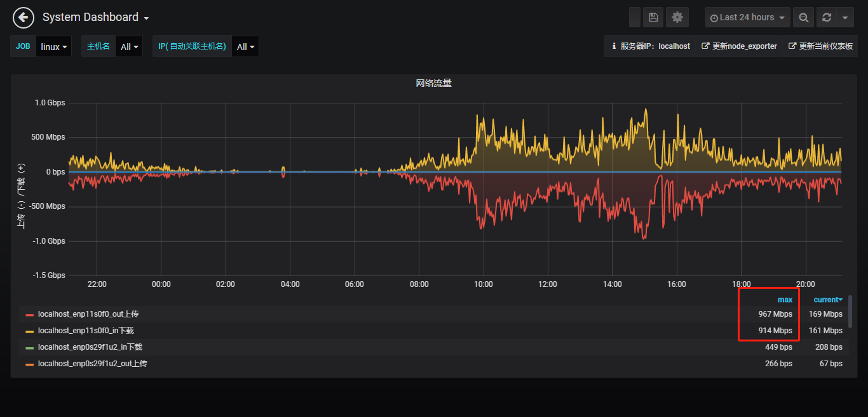Toggle the localhost_enp0s29f1u2_in下载 series label
Viewport: 868px width, 417px height.
click(90, 347)
